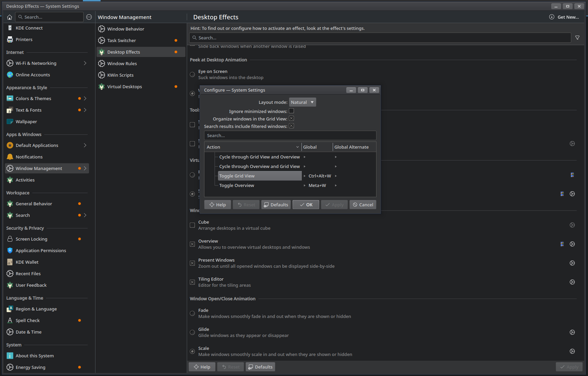This screenshot has width=588, height=376.
Task: Toggle Organize windows in the Grid View
Action: 291,118
